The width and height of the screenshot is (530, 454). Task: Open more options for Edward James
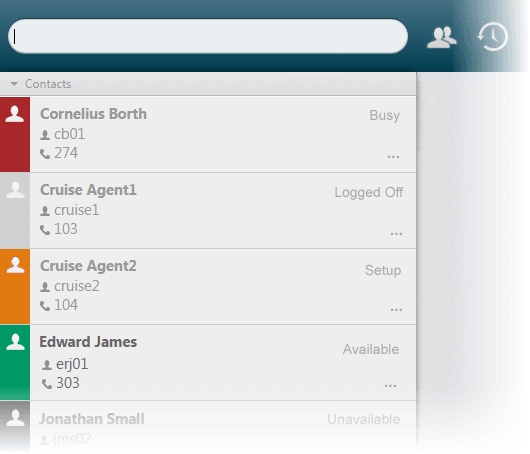(390, 386)
